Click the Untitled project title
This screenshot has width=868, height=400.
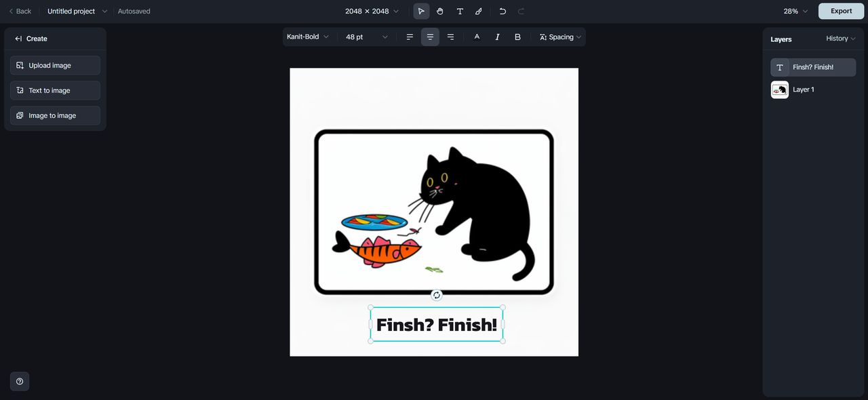71,12
